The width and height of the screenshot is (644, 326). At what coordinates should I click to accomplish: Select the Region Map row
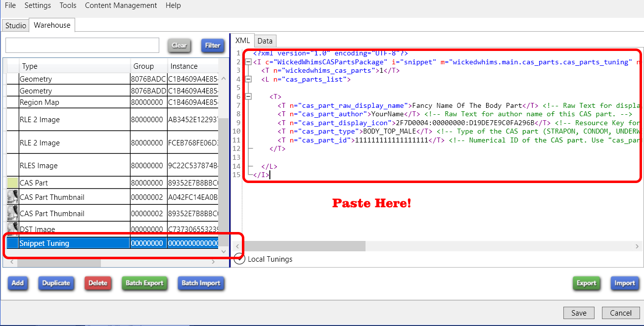coord(112,102)
